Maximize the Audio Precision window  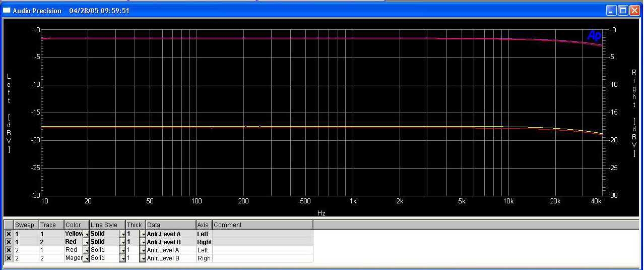[x=623, y=11]
